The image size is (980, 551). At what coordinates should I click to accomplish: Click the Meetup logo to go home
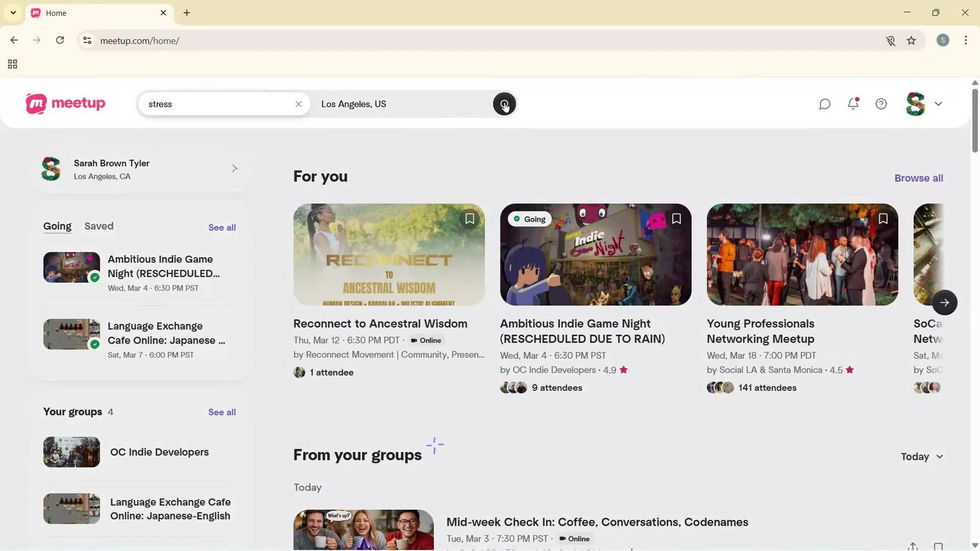(65, 104)
